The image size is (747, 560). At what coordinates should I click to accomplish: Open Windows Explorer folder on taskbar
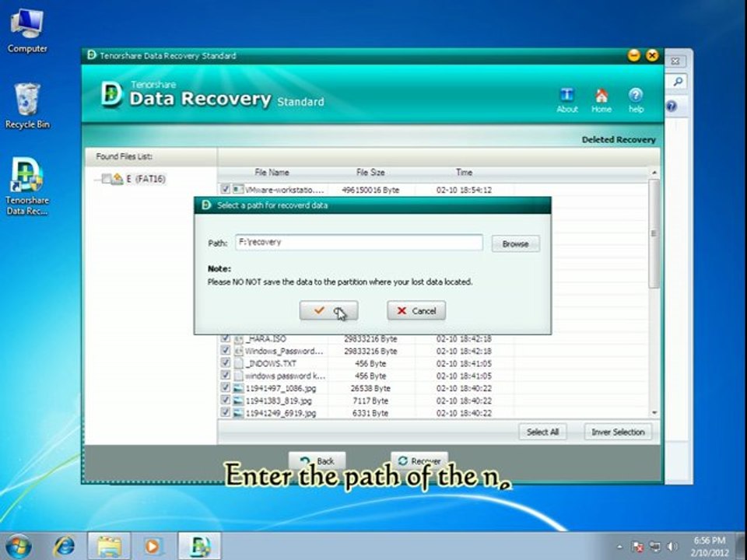pyautogui.click(x=109, y=546)
